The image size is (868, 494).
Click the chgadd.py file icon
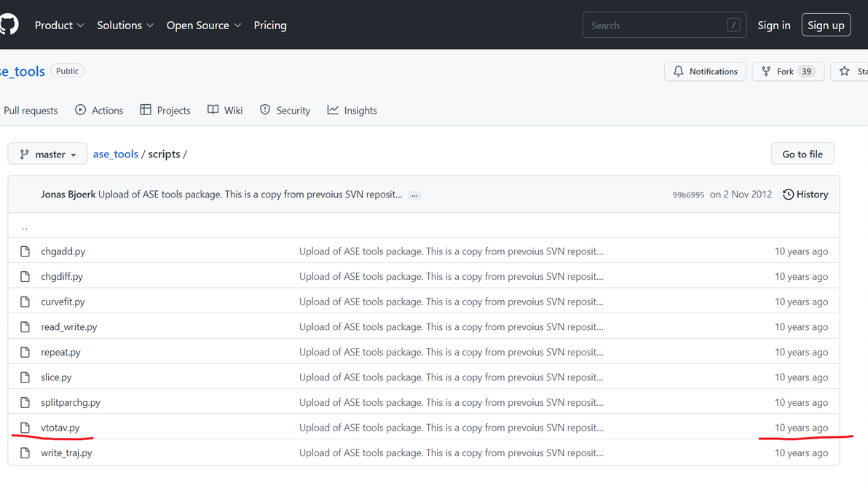click(x=25, y=251)
